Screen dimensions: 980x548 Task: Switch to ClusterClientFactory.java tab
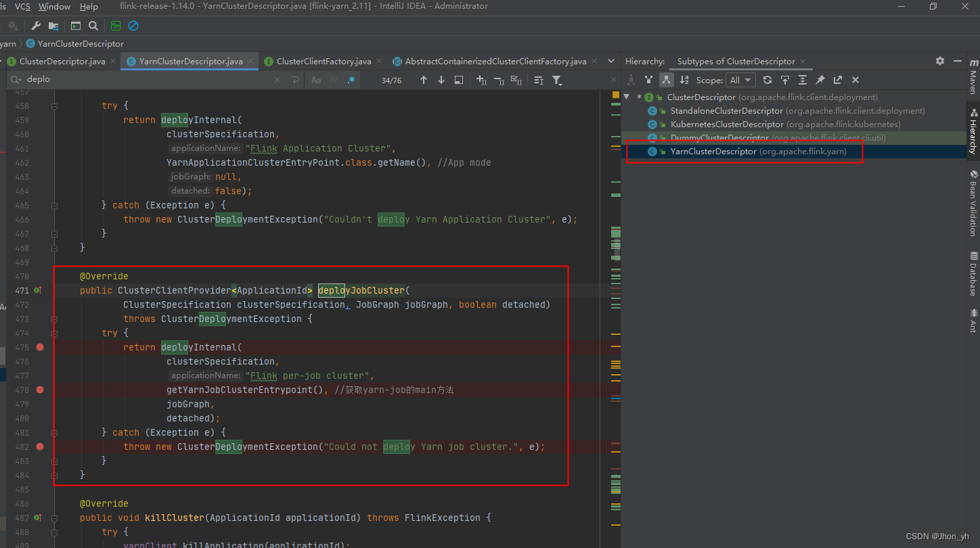(x=324, y=61)
